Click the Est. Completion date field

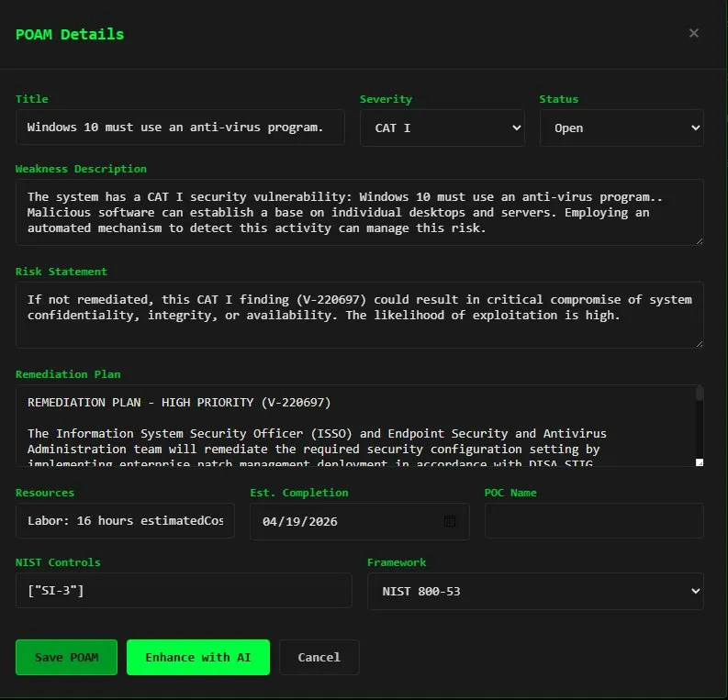point(359,521)
